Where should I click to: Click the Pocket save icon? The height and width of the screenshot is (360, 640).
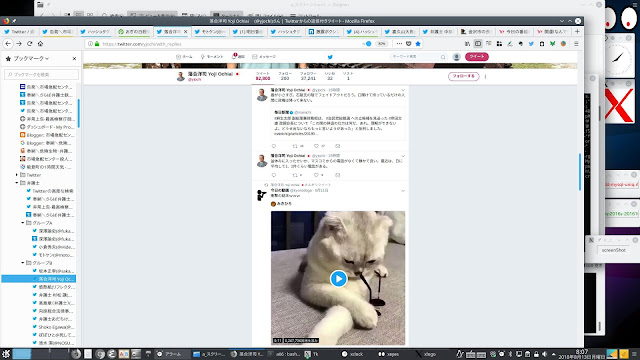(409, 44)
